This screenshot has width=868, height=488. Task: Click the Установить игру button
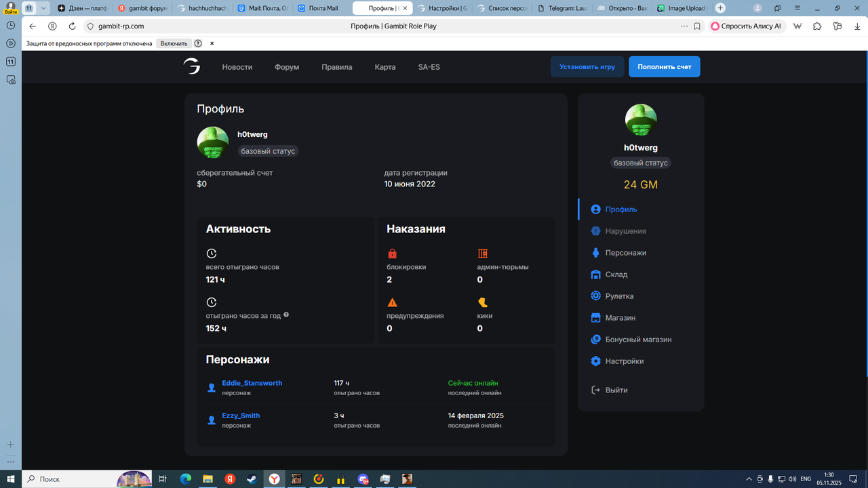[x=587, y=67]
